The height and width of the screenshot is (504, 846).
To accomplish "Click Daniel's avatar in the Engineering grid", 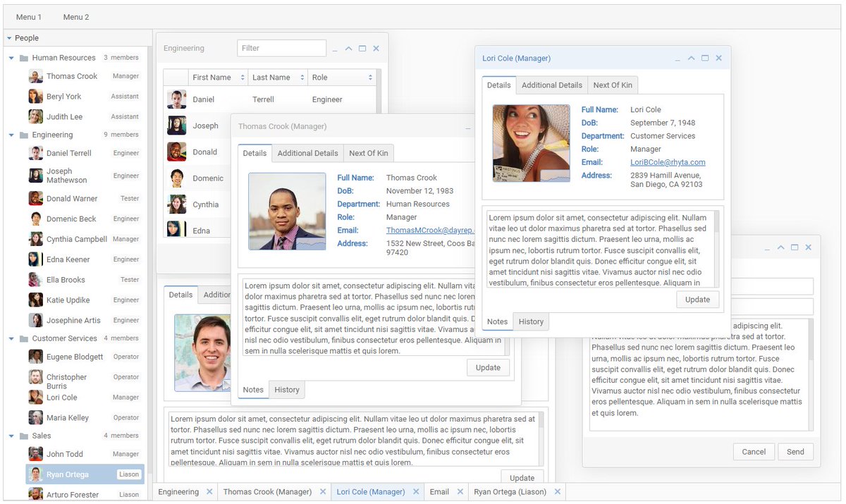I will coord(176,99).
